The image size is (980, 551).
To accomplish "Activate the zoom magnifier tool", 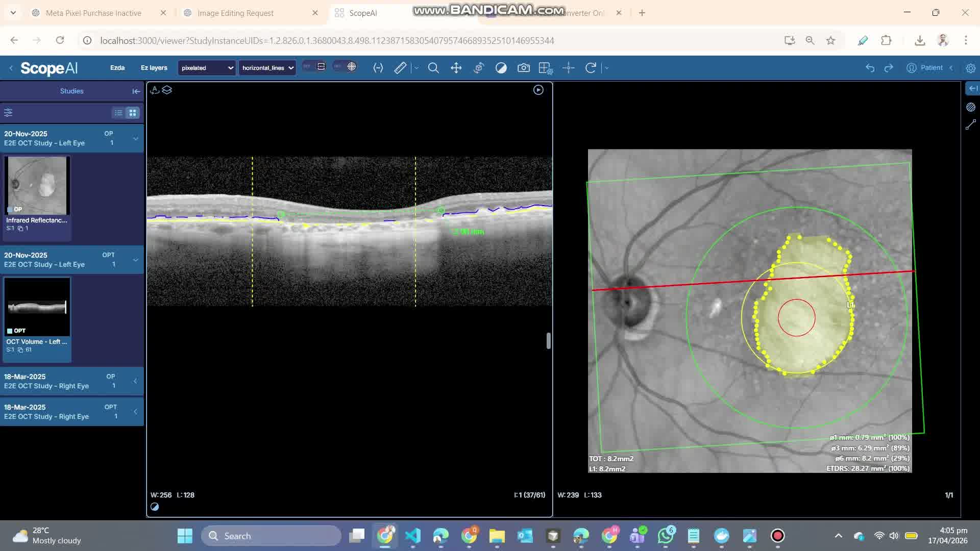I will click(x=433, y=68).
